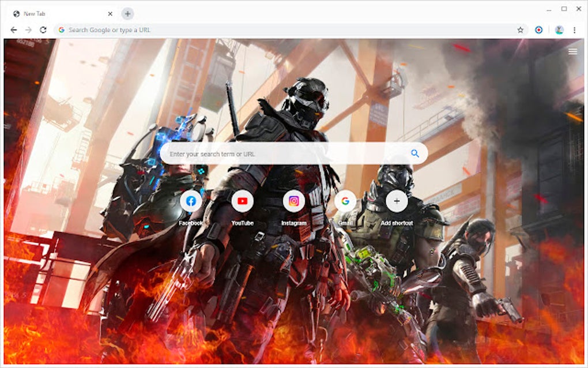Open a new tab with the plus button
Viewport: 588px width, 368px height.
[127, 13]
